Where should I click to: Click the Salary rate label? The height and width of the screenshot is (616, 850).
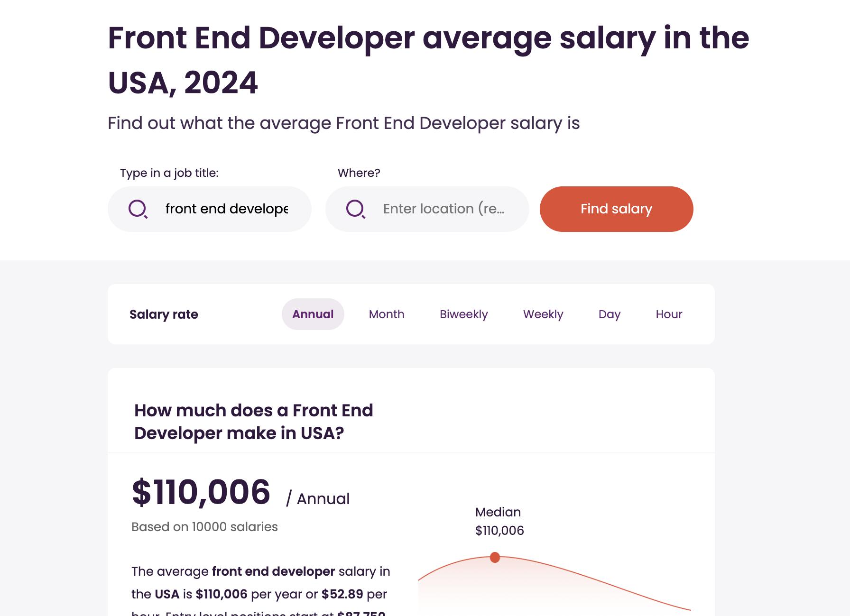[x=164, y=314]
